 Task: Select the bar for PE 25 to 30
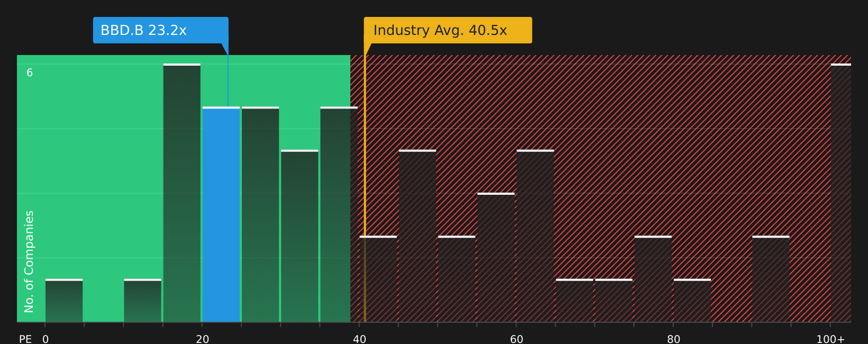[260, 214]
